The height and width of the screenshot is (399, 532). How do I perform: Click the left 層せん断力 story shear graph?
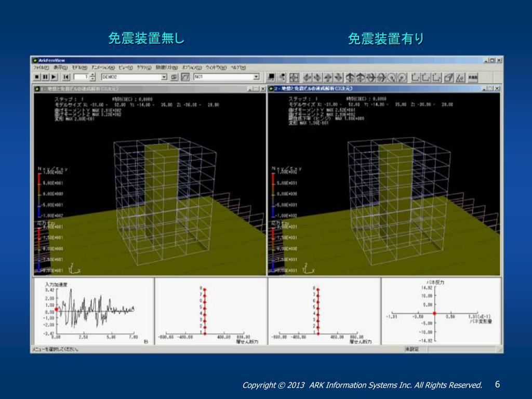pos(211,311)
